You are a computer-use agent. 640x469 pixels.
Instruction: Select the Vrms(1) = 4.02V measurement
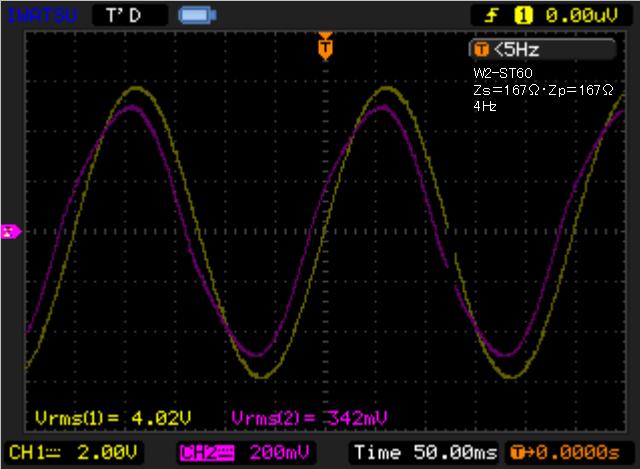pyautogui.click(x=112, y=416)
